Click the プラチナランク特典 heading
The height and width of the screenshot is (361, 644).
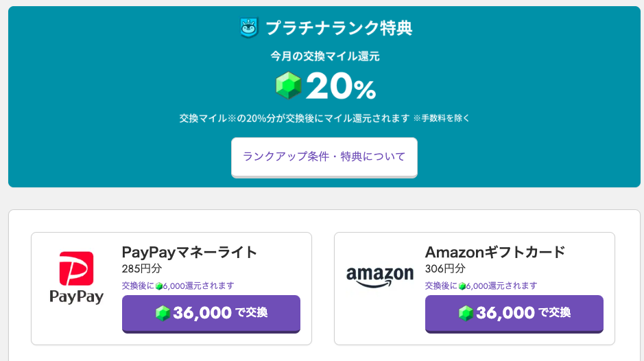point(339,28)
